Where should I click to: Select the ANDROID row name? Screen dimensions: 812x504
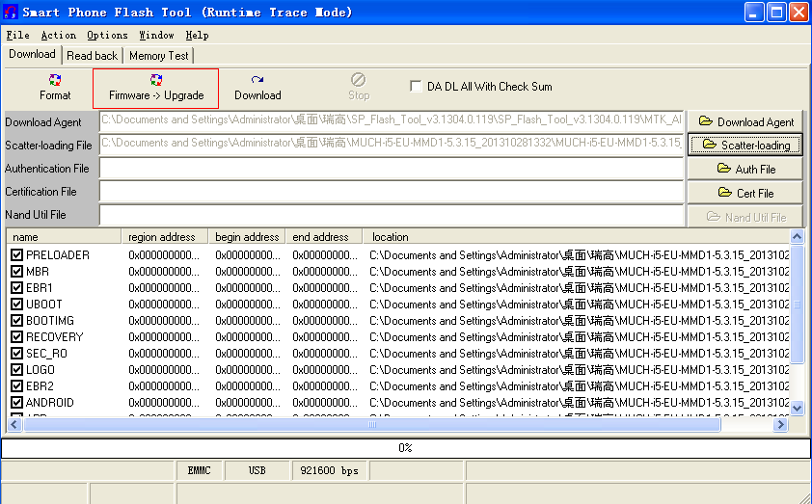click(x=50, y=403)
